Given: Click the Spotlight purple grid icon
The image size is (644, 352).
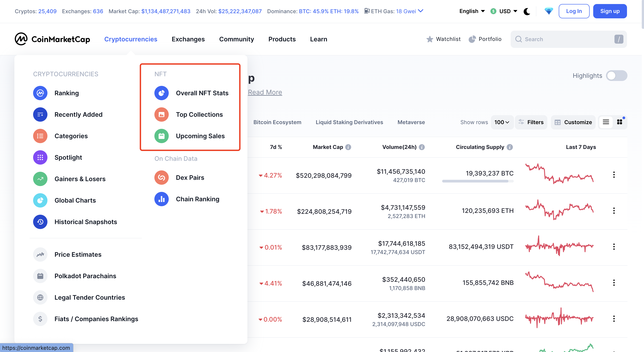Looking at the screenshot, I should (40, 157).
